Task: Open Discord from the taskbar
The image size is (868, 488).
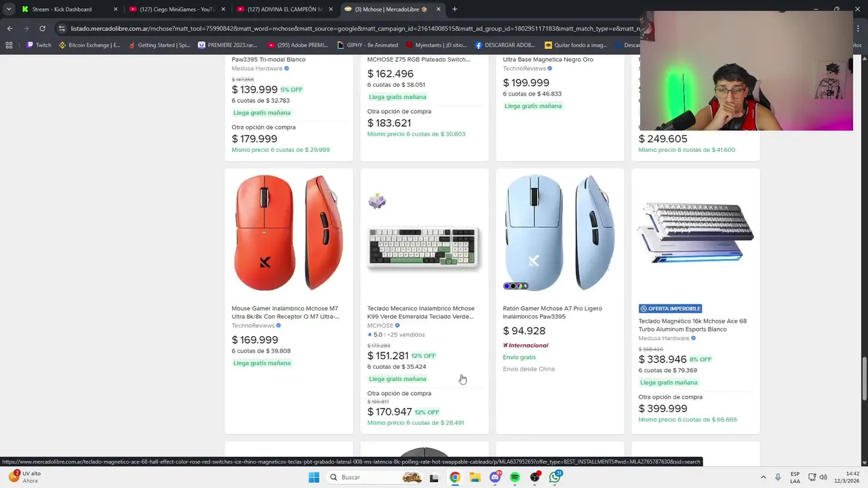Action: (495, 477)
